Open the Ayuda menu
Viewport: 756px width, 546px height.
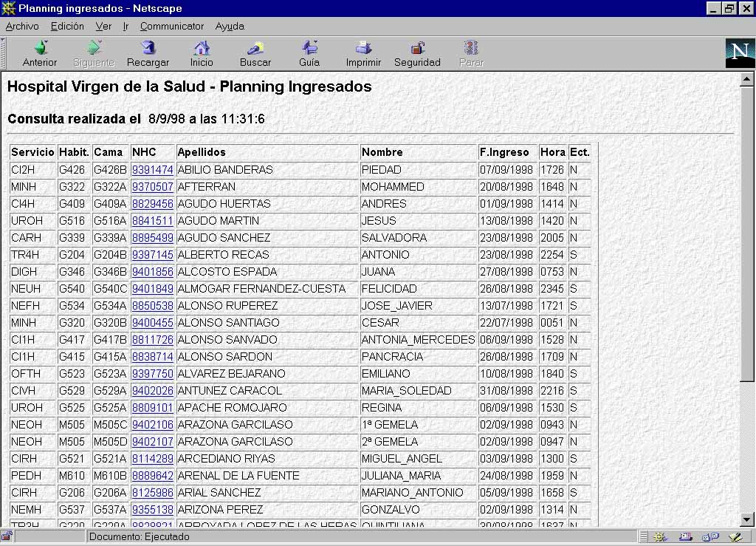coord(230,26)
